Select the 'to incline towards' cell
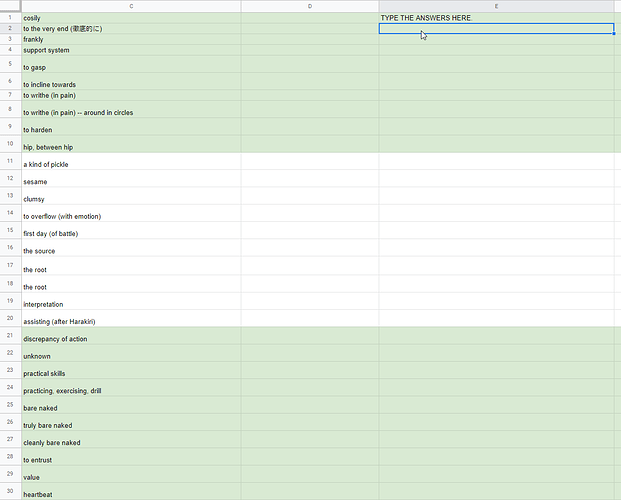Viewport: 621px width, 500px height. (131, 81)
